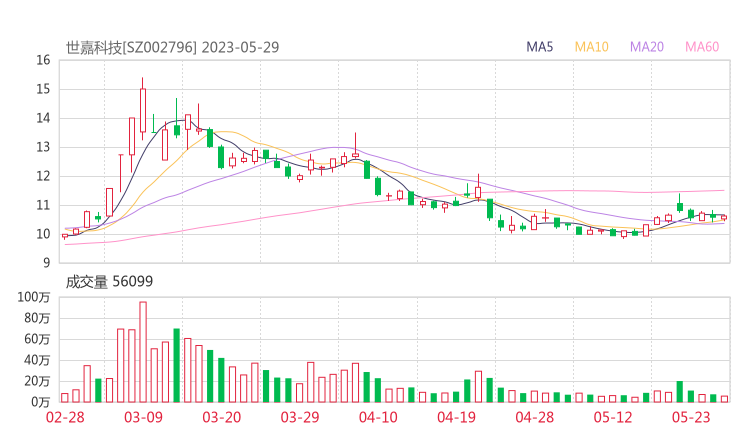The image size is (740, 440).
Task: Click the MA5 legend label
Action: coord(539,47)
